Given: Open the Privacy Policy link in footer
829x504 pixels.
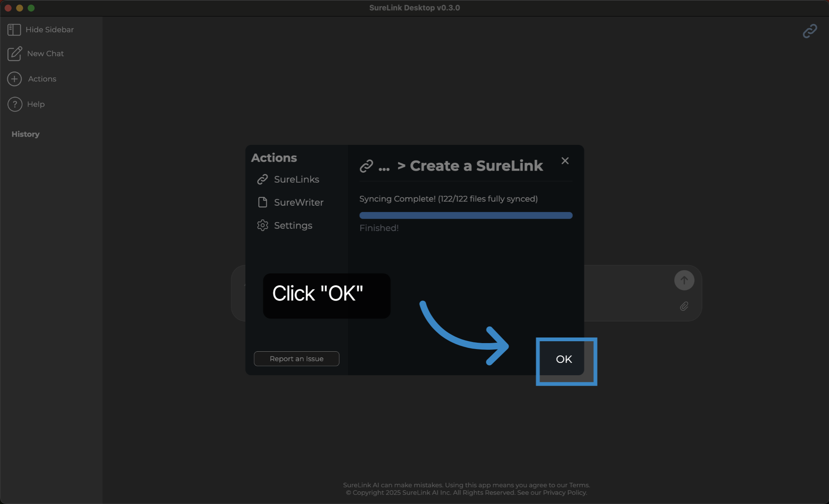Looking at the screenshot, I should coord(564,493).
